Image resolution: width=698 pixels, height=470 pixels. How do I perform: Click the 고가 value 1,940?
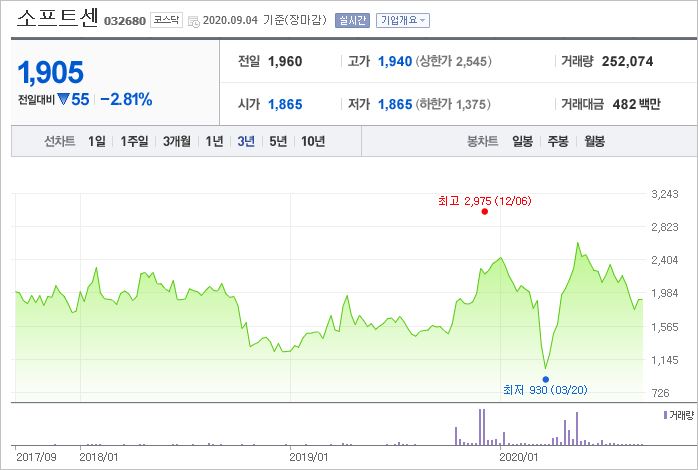(395, 61)
